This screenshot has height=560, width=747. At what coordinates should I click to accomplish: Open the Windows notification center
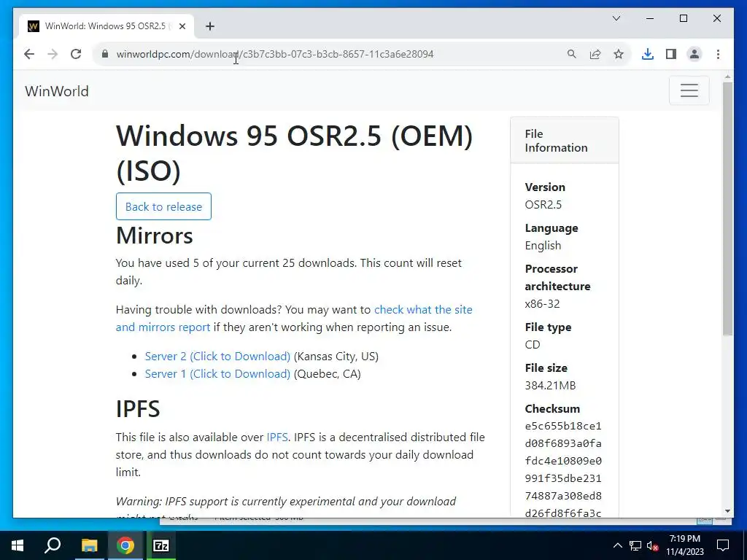coord(723,545)
